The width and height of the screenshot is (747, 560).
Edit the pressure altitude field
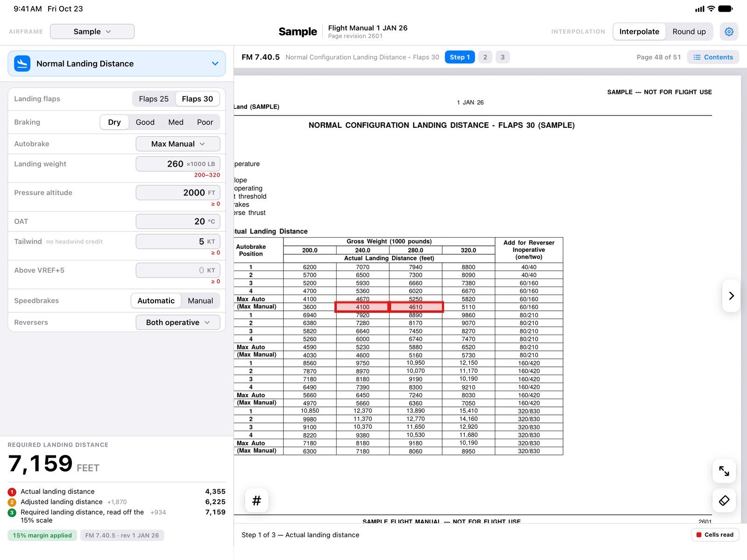coord(178,193)
